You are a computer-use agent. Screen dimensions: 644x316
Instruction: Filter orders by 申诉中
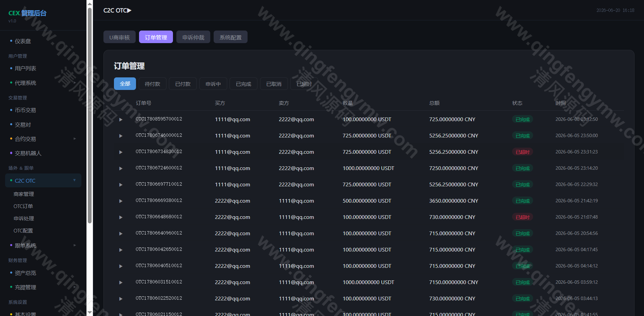point(213,84)
